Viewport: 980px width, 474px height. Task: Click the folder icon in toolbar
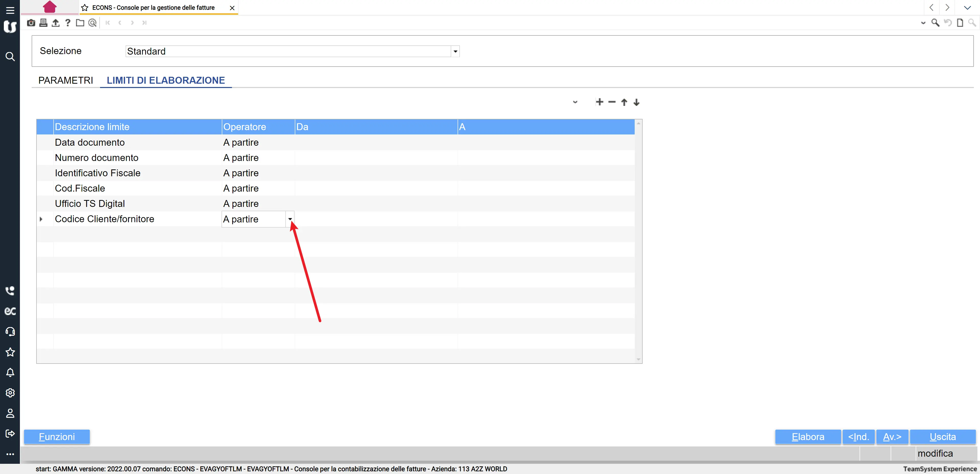(80, 23)
